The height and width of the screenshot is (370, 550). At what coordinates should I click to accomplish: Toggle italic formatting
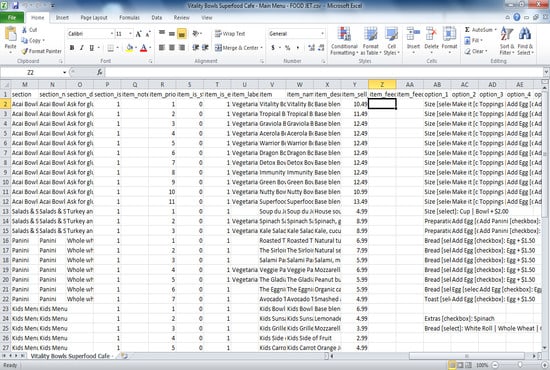(82, 48)
